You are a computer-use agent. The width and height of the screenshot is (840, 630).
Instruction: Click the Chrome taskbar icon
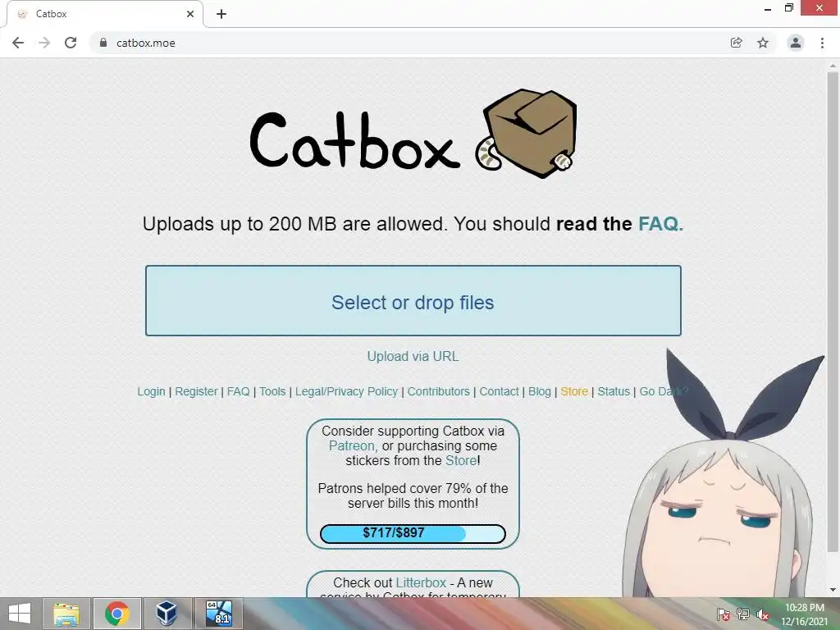click(117, 614)
